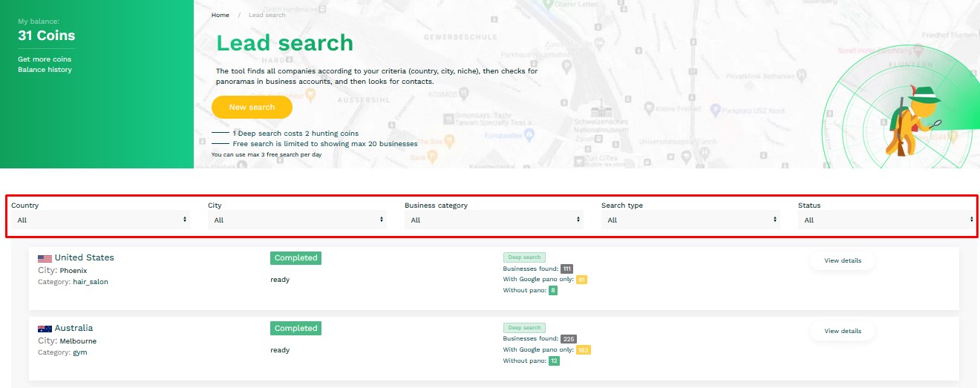Open the Search type dropdown
This screenshot has height=388, width=980.
[691, 220]
